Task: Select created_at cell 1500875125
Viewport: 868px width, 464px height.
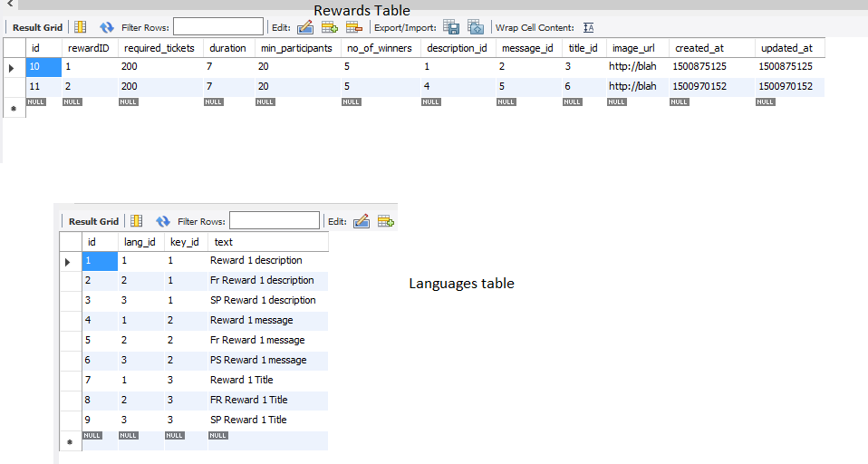Action: pyautogui.click(x=712, y=67)
